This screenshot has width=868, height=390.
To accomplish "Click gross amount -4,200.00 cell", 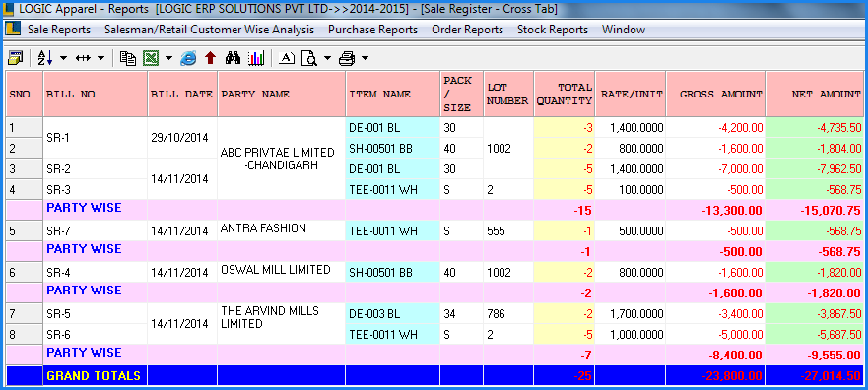I will point(715,127).
